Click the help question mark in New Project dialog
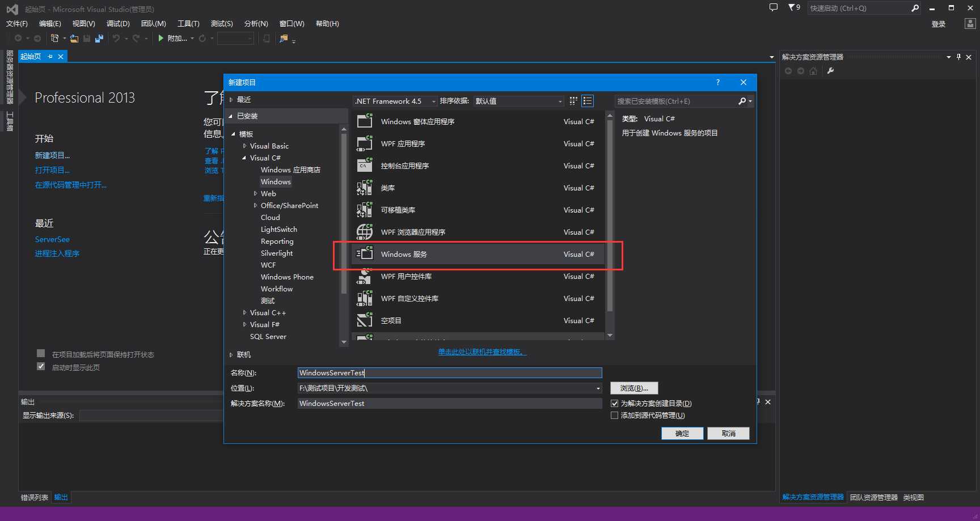Viewport: 980px width, 521px height. click(718, 82)
